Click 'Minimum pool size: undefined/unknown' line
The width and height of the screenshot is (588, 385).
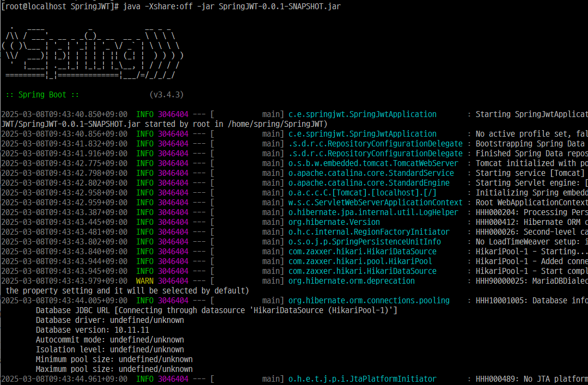114,359
